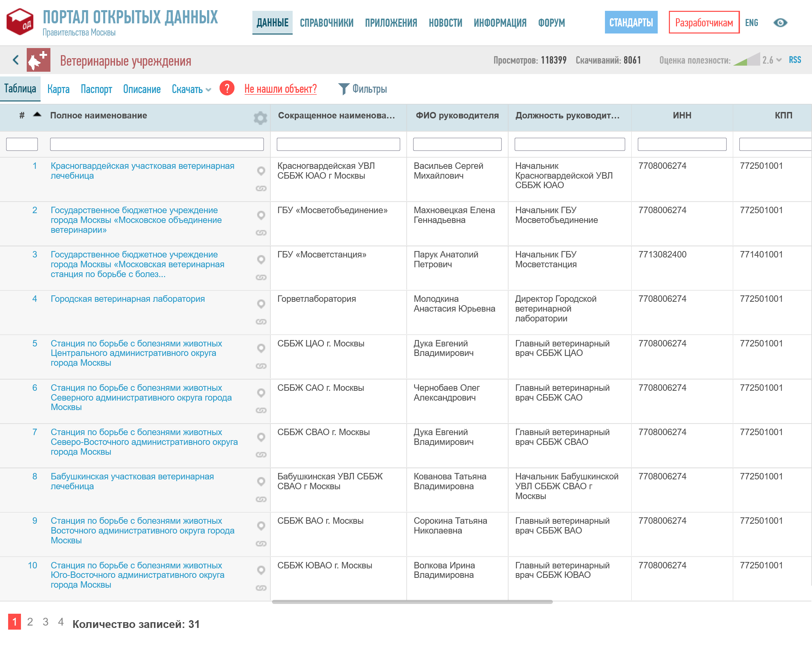Viewport: 812px width, 655px height.
Task: Focus the ФИО руководителя filter field
Action: point(457,144)
